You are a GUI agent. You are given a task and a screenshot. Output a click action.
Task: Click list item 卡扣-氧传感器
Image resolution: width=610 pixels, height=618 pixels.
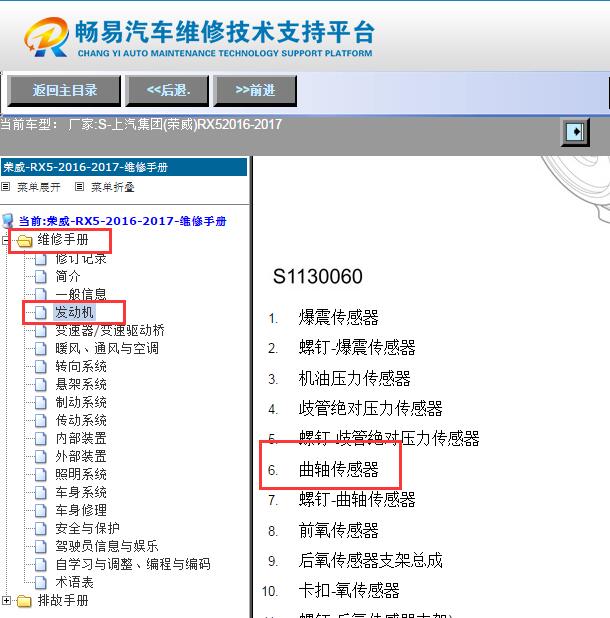[x=349, y=591]
